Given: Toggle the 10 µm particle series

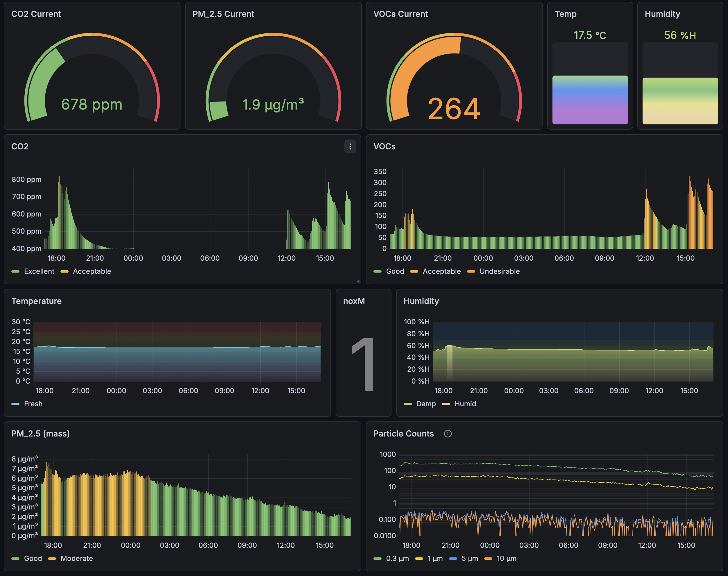Looking at the screenshot, I should (x=506, y=558).
